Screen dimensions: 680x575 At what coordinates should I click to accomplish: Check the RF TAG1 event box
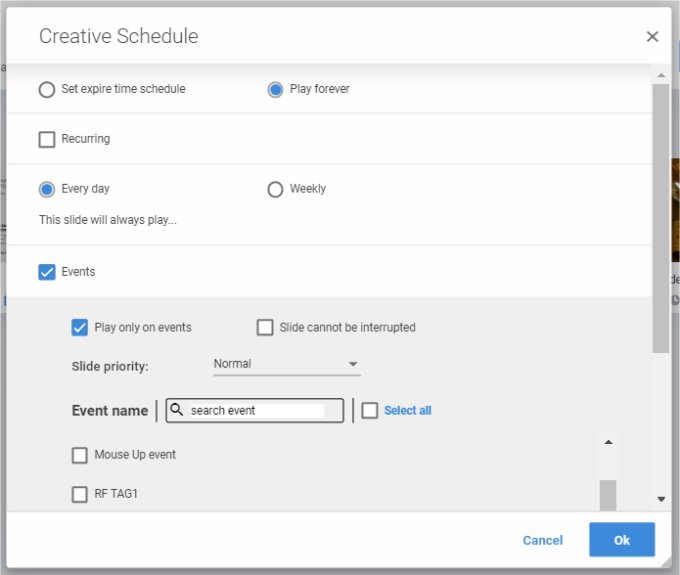79,494
